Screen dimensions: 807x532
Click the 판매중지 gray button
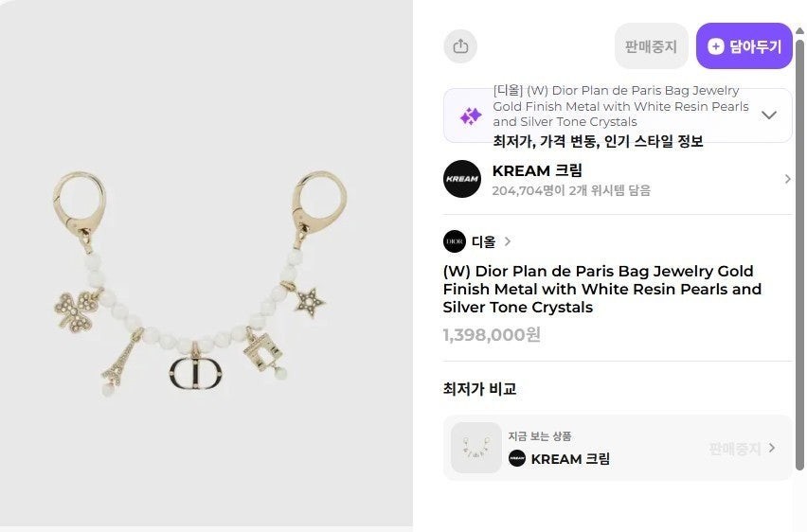(x=651, y=45)
